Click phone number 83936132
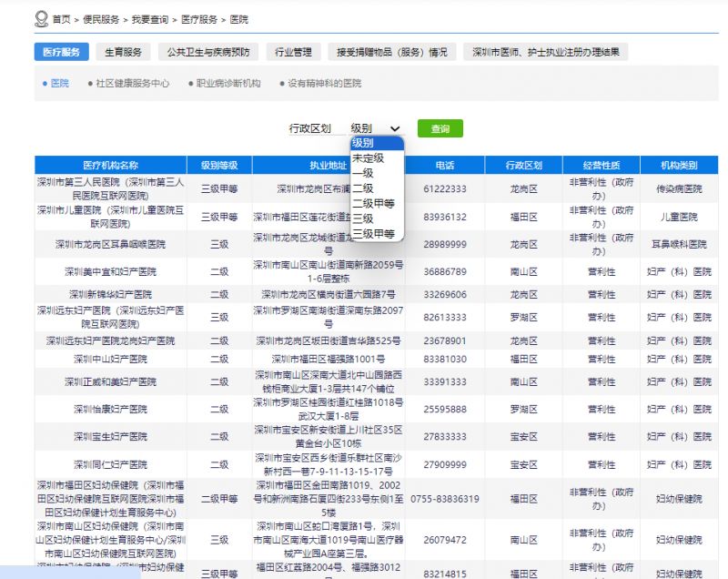 (x=445, y=217)
